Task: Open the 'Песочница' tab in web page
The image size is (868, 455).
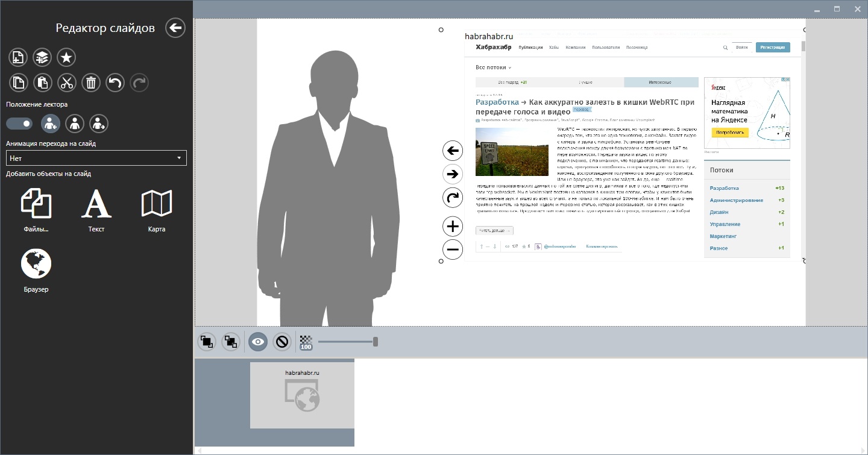Action: (x=637, y=47)
